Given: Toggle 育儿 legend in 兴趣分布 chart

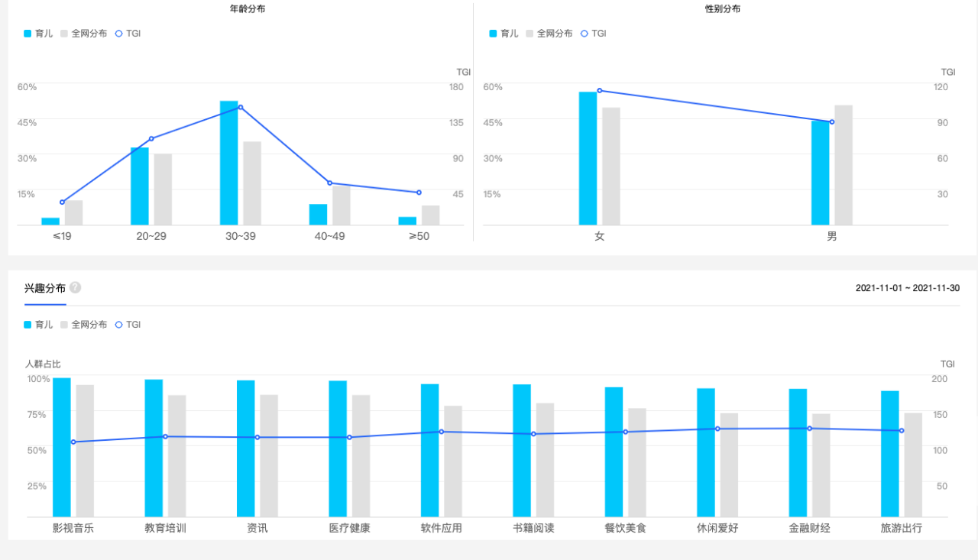Looking at the screenshot, I should coord(38,325).
